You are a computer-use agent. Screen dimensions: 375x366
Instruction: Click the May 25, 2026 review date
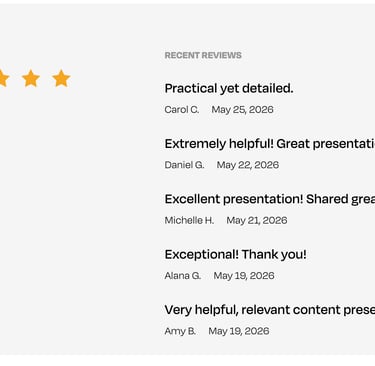click(x=243, y=109)
